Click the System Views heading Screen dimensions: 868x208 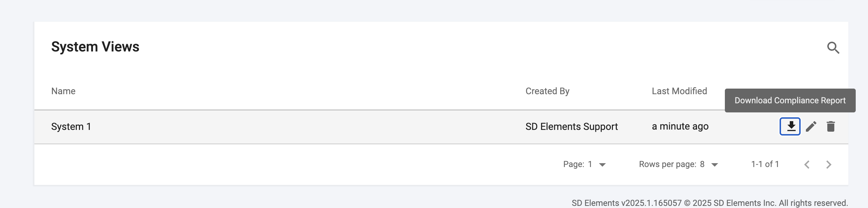click(95, 47)
